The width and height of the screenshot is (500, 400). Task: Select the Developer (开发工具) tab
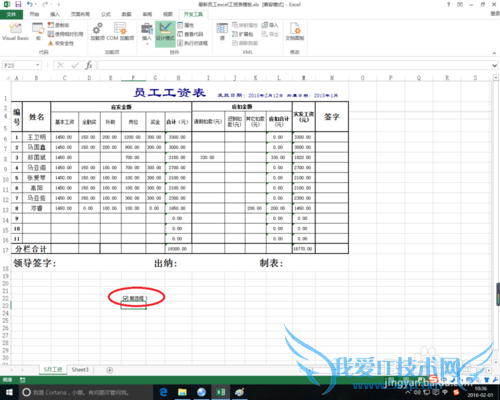(193, 14)
